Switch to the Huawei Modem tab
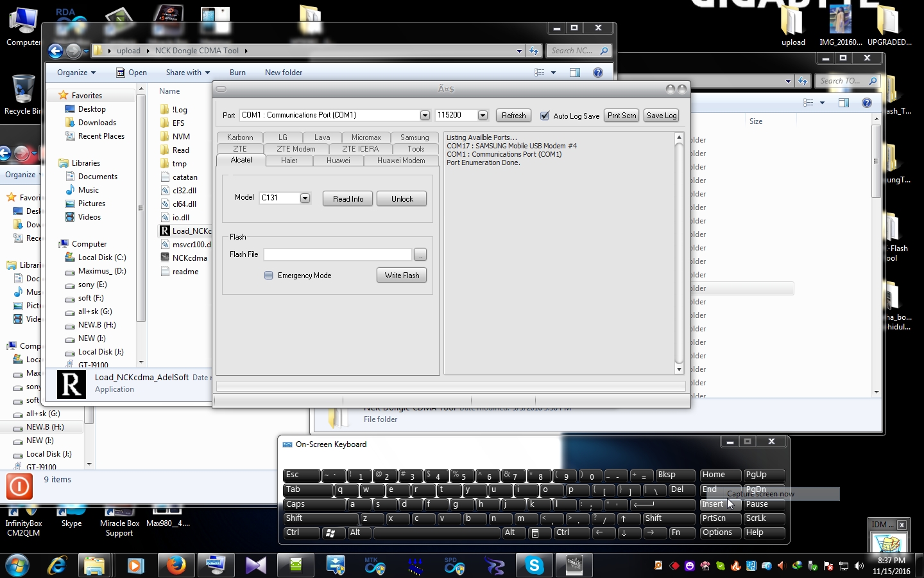The height and width of the screenshot is (578, 924). 401,161
